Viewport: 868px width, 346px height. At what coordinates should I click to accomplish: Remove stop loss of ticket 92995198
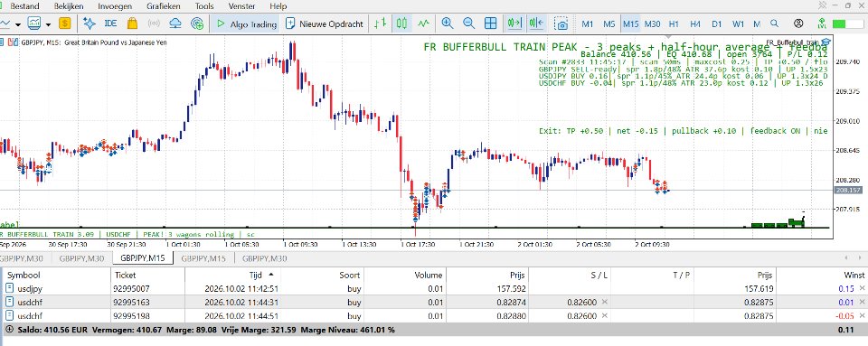pyautogui.click(x=605, y=316)
